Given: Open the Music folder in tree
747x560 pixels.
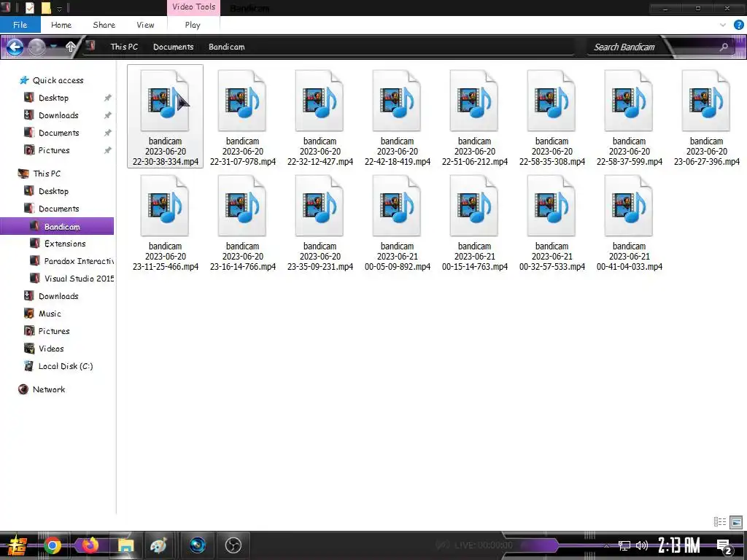Looking at the screenshot, I should [x=50, y=314].
